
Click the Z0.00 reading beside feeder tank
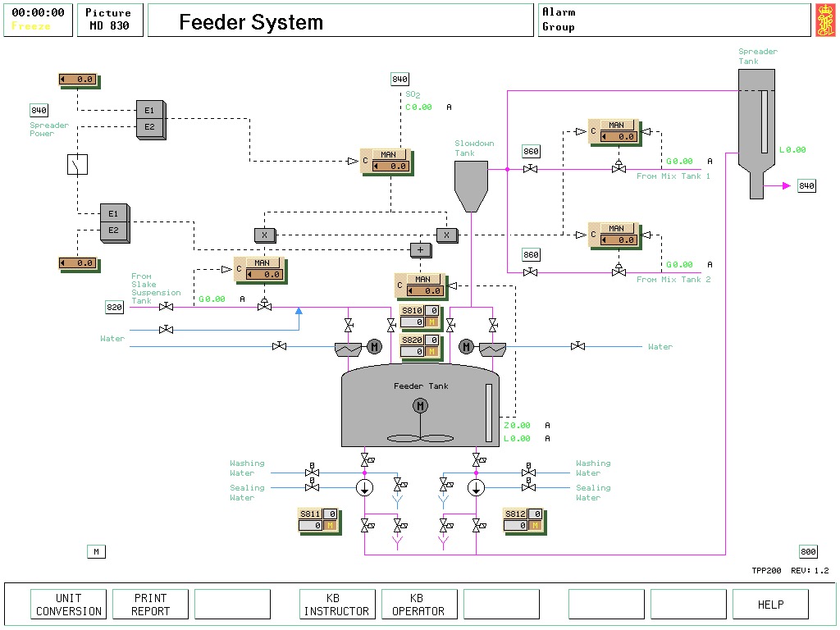tap(517, 426)
